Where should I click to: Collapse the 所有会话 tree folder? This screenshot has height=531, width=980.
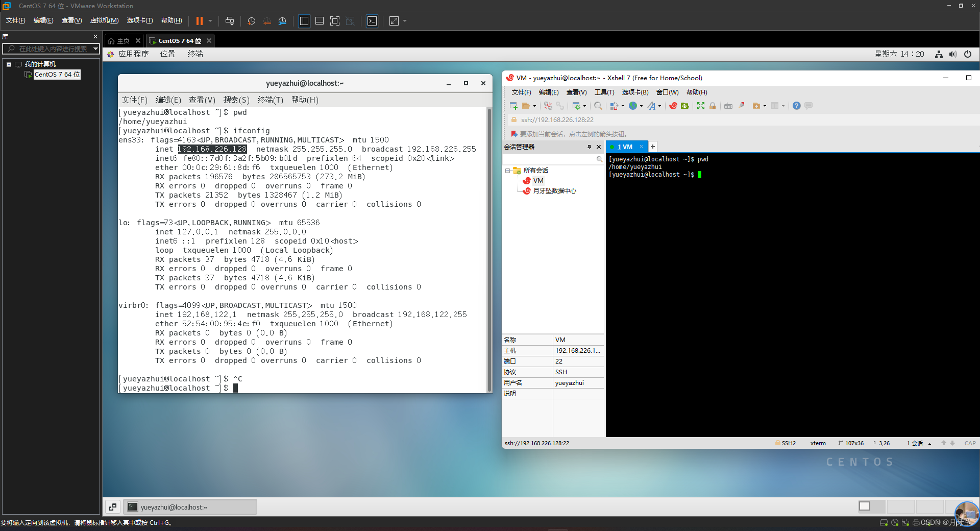pyautogui.click(x=507, y=171)
